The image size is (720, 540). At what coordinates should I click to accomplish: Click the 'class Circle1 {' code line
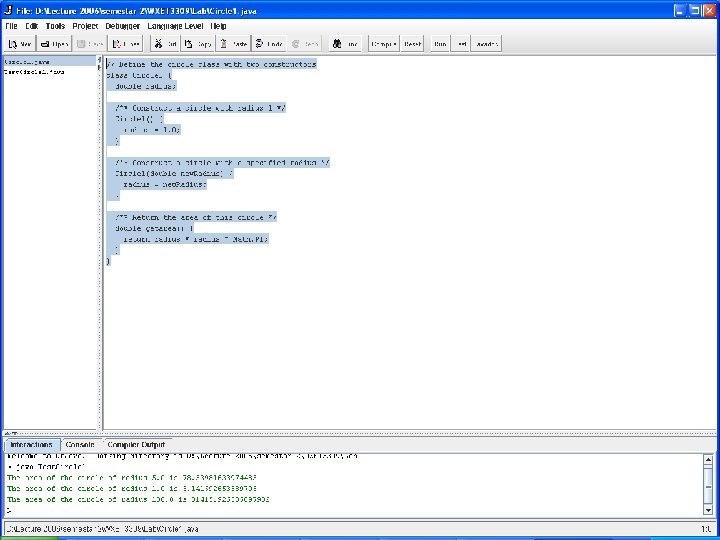click(x=139, y=75)
